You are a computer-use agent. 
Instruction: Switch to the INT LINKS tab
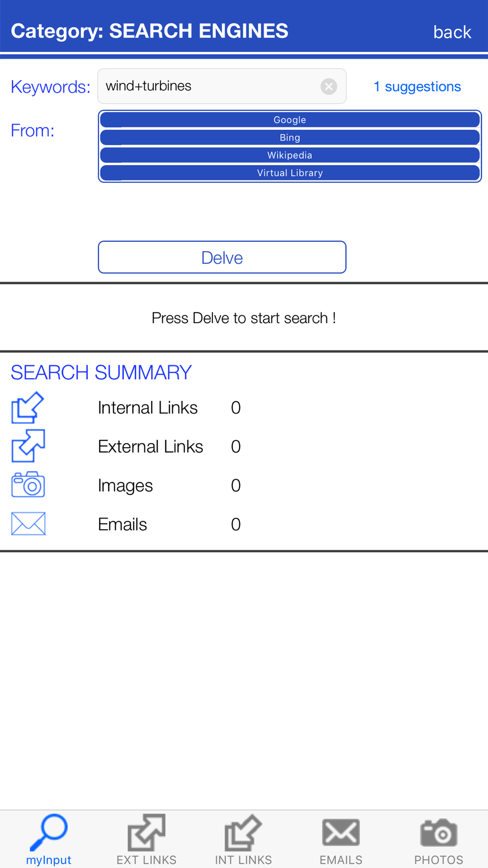244,839
